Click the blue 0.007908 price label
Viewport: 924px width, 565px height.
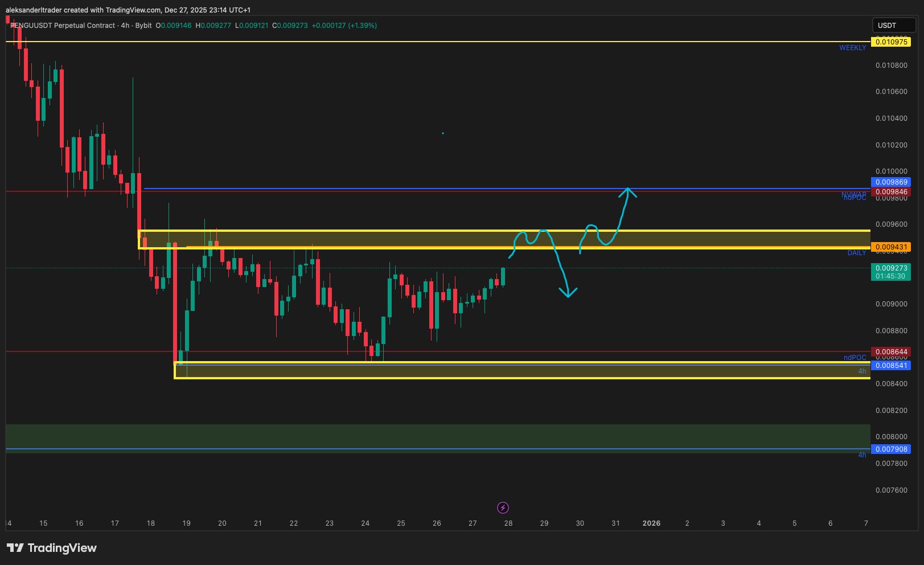[x=891, y=449]
